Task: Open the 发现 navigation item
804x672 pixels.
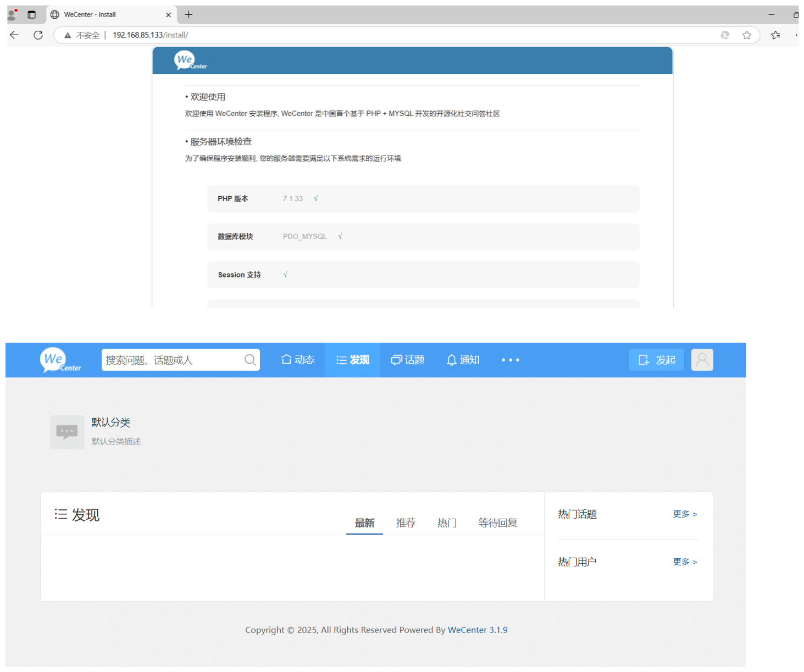Action: coord(352,360)
